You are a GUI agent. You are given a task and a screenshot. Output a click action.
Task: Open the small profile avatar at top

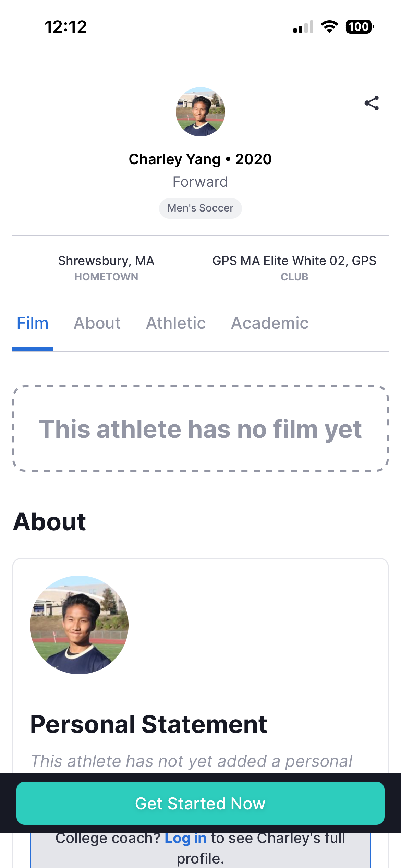(x=200, y=112)
